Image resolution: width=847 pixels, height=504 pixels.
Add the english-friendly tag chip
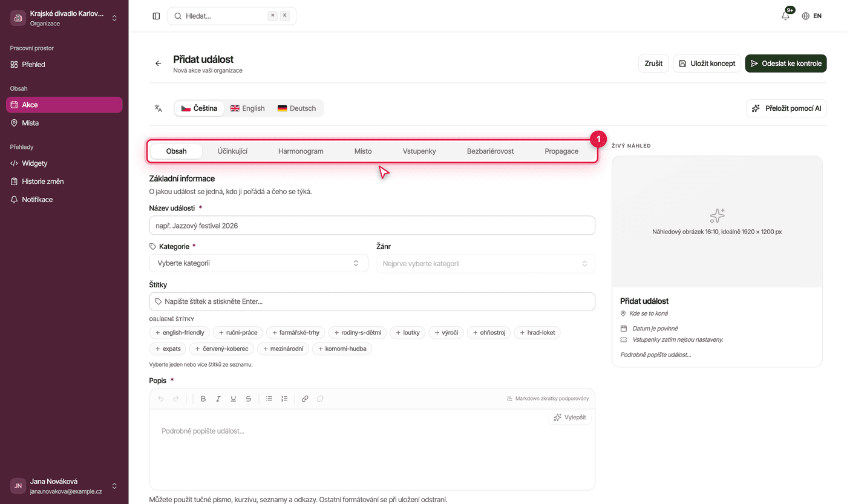180,333
